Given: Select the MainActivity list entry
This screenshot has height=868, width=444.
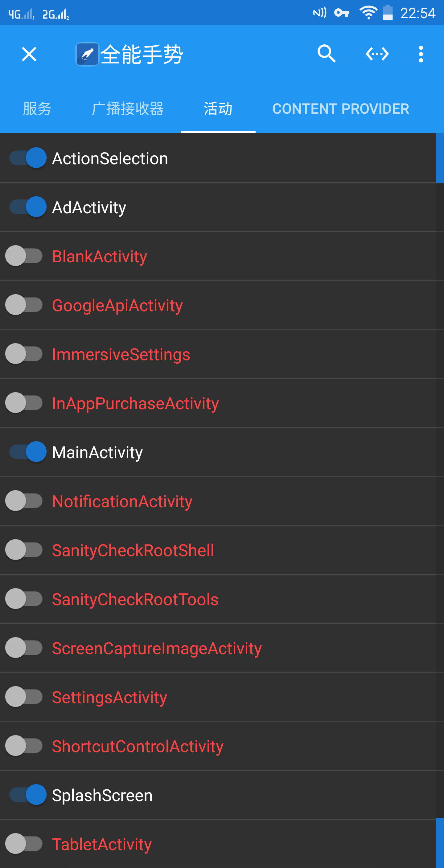Looking at the screenshot, I should click(218, 452).
